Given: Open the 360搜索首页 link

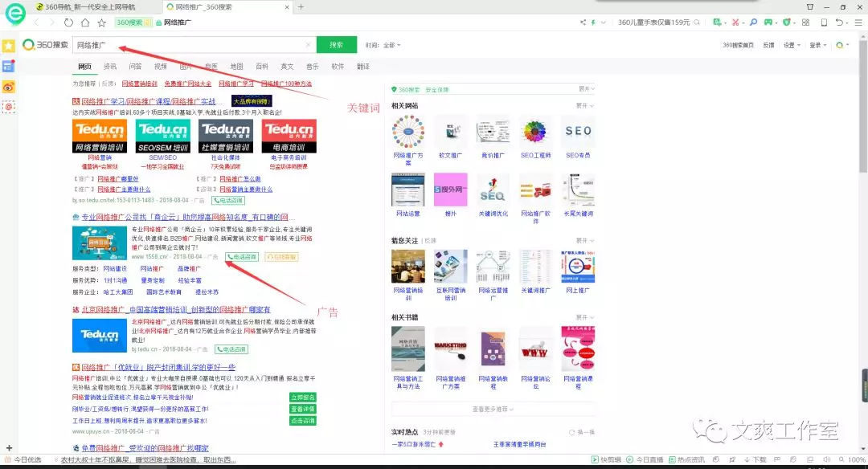Looking at the screenshot, I should click(x=739, y=45).
